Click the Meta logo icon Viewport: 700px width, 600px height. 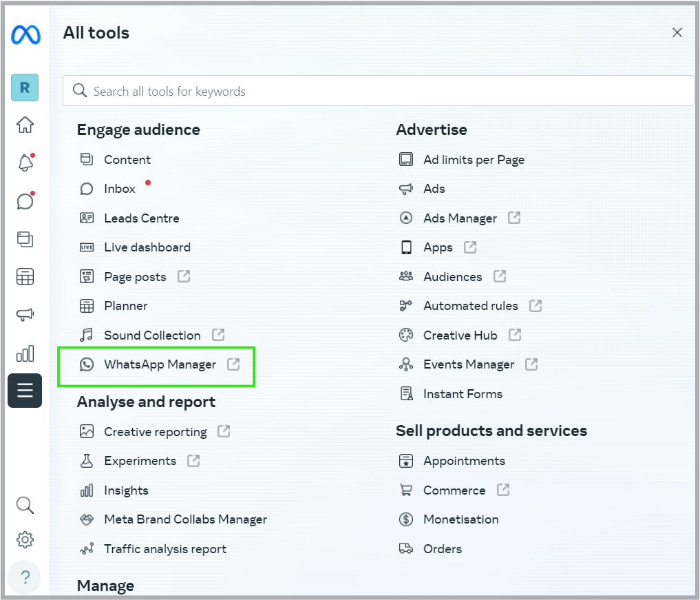(x=25, y=35)
